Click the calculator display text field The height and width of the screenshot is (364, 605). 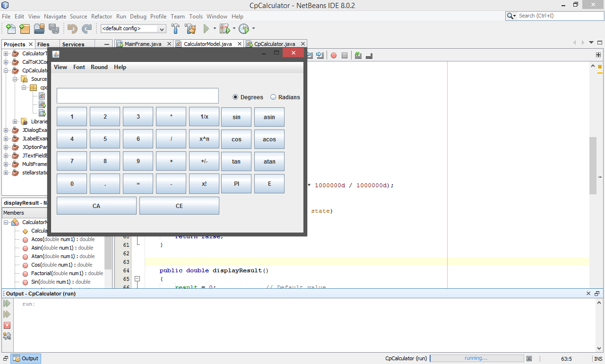(x=138, y=95)
